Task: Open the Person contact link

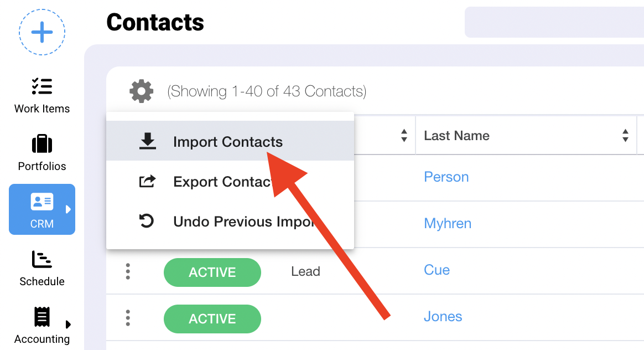Action: pos(446,177)
